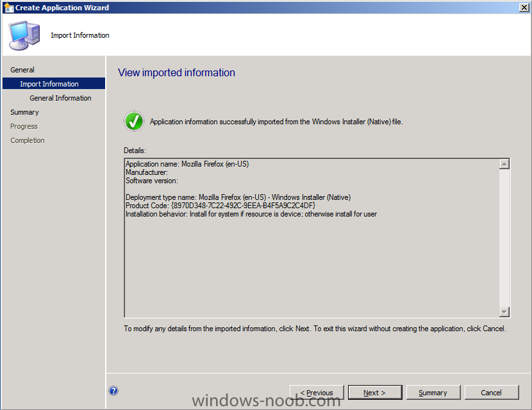This screenshot has height=410, width=532.
Task: Click the wizard computer icon in header
Action: coord(24,35)
